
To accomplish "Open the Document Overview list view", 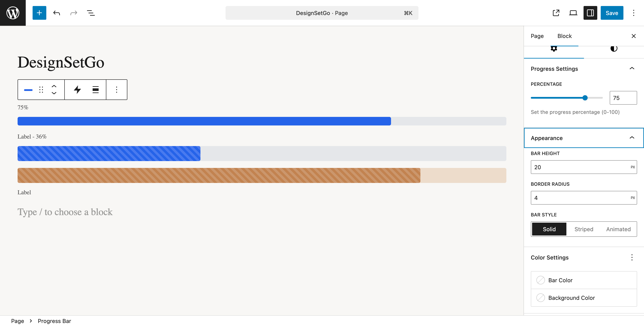I will 91,13.
